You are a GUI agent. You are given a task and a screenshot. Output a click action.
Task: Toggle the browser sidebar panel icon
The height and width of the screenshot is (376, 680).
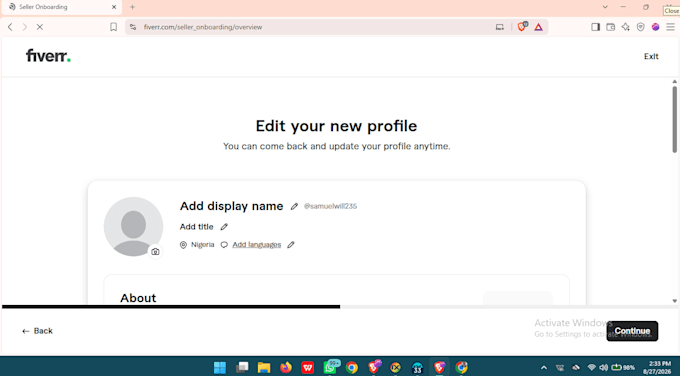(x=595, y=27)
